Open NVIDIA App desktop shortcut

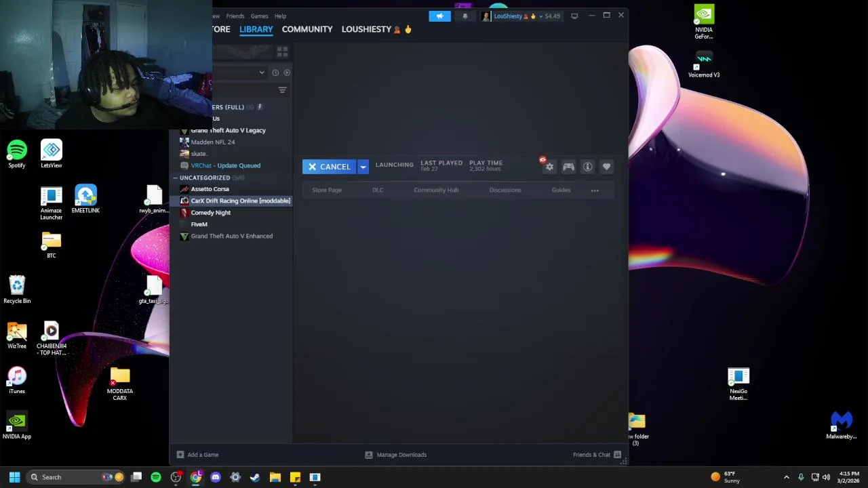[x=17, y=426]
